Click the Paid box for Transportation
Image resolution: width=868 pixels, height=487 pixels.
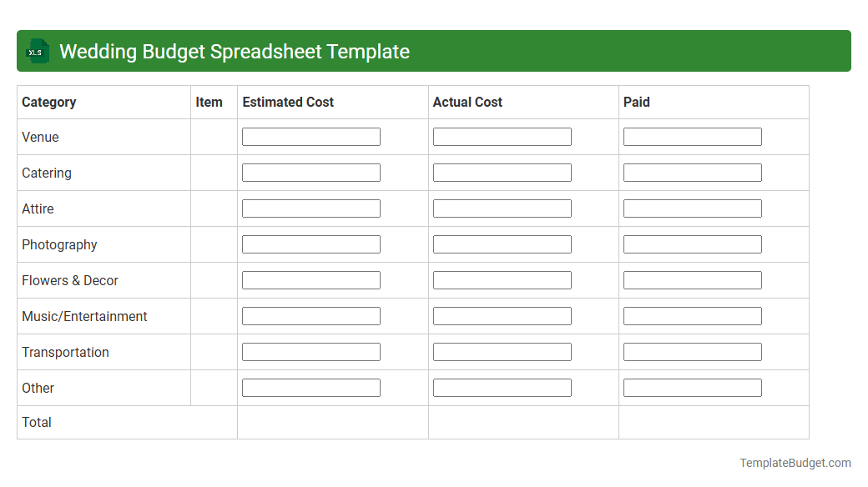pos(692,351)
